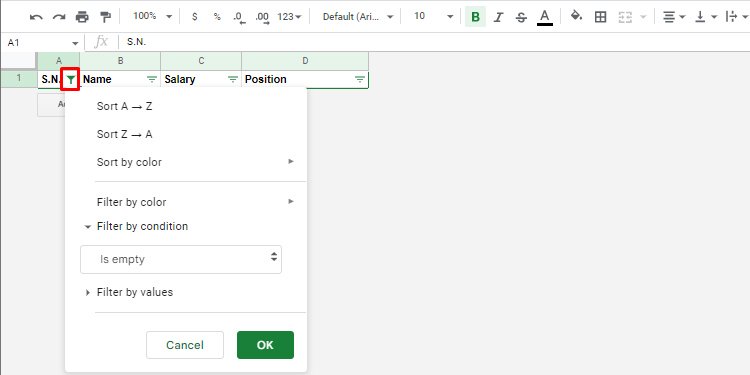Open the 100% zoom dropdown
Screen dimensions: 750x375
tap(152, 16)
